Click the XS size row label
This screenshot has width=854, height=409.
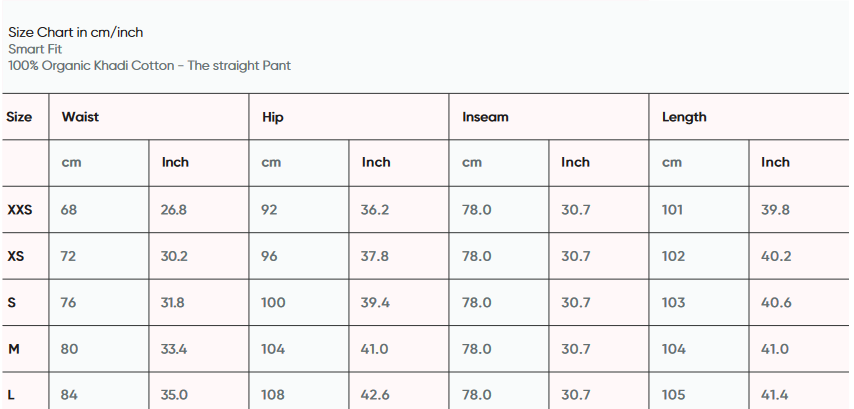16,256
